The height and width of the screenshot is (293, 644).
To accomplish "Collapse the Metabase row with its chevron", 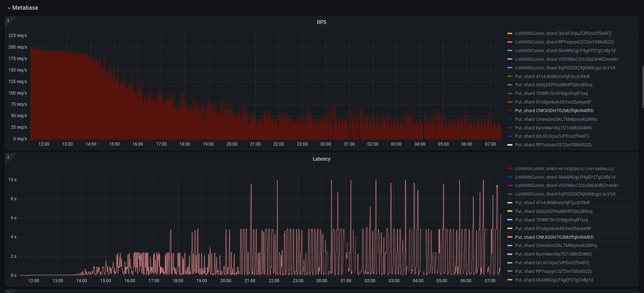I will 9,8.
